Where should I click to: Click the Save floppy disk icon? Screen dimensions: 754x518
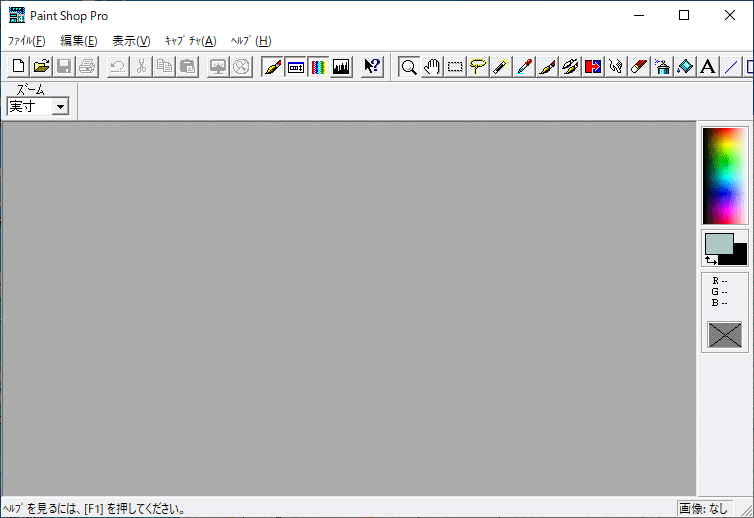pos(64,66)
